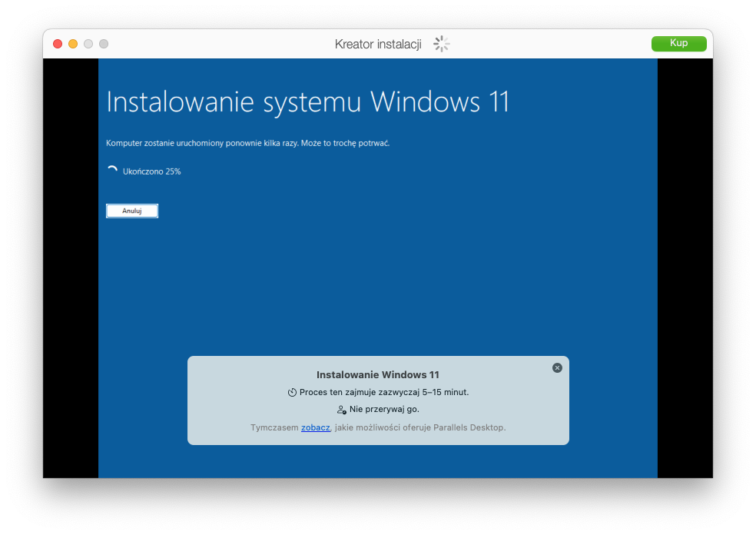This screenshot has height=535, width=756.
Task: Dismiss the Instalowanie Windows 11 notification
Action: click(x=557, y=368)
